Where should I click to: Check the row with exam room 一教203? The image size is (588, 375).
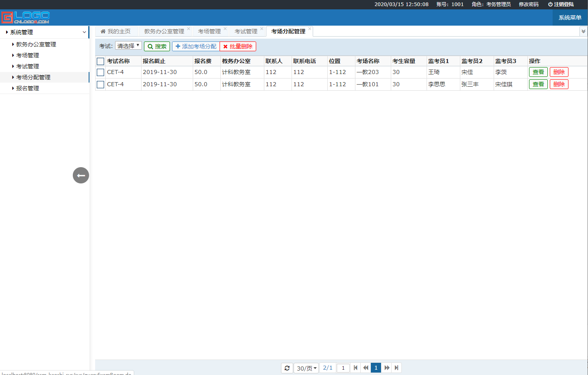100,72
